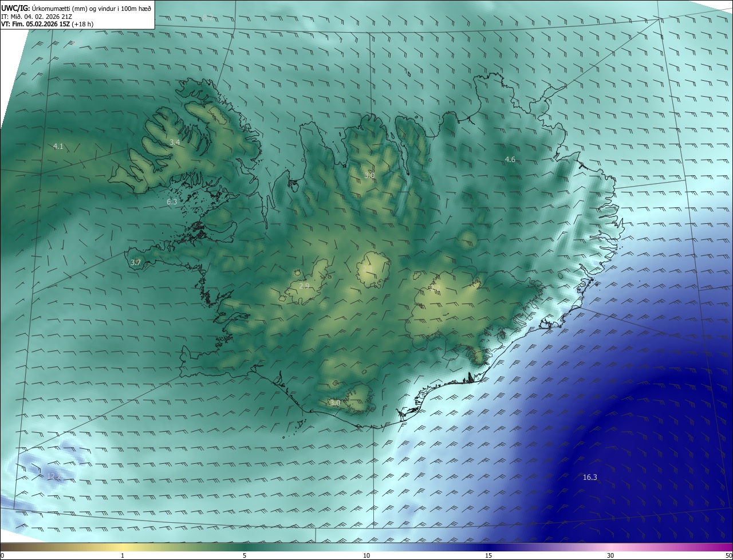Click the 3.4 value on the Westfjords
Image resolution: width=733 pixels, height=560 pixels.
[x=175, y=142]
